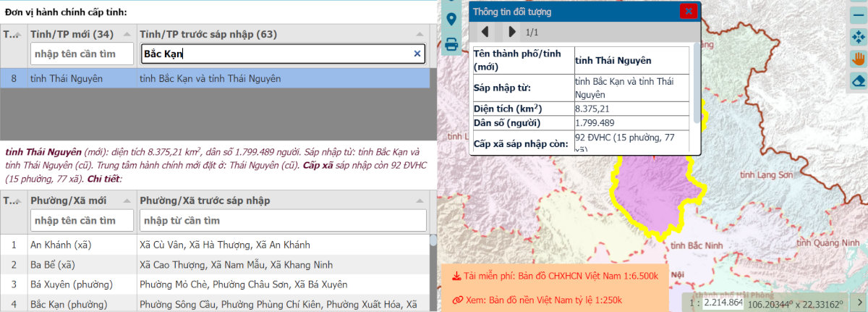Screen dimensions: 868x312
Task: Click the location marker pin icon
Action: pos(452,20)
